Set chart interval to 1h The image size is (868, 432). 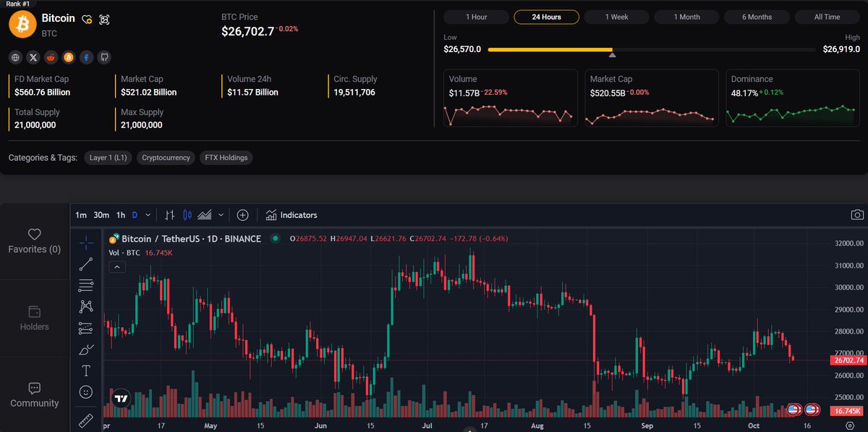click(121, 215)
